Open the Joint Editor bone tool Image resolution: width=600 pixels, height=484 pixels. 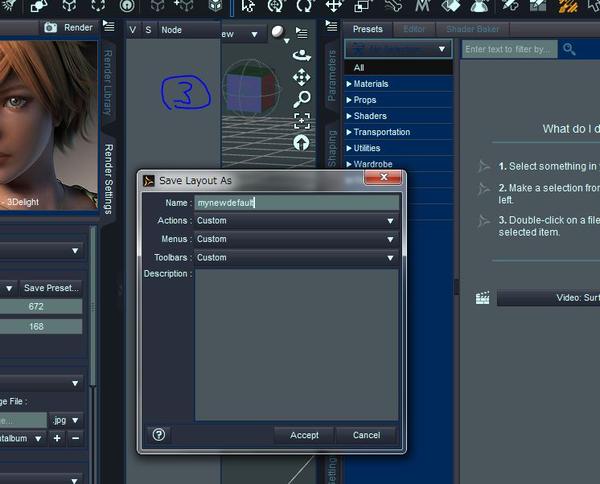393,6
